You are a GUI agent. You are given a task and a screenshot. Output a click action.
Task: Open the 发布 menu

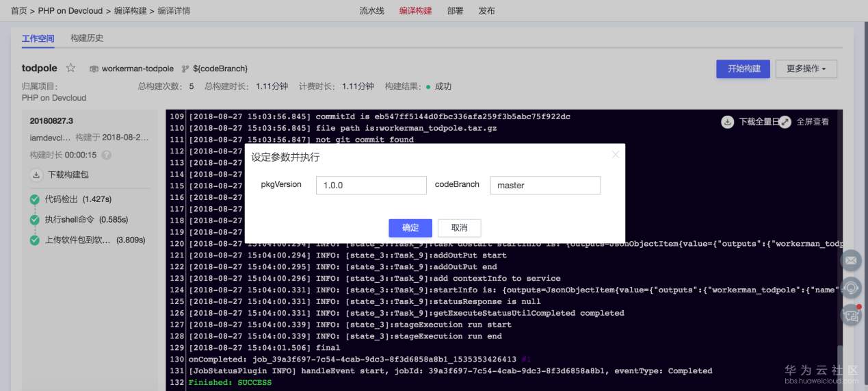(487, 11)
